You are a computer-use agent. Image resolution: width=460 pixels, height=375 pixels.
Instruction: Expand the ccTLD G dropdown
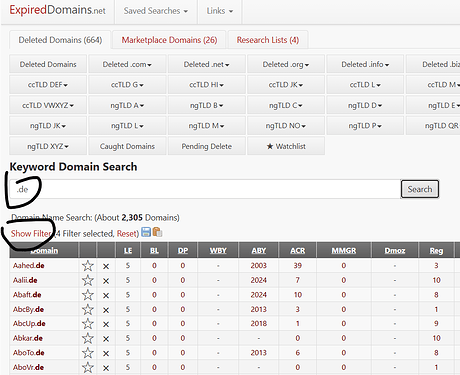point(127,85)
